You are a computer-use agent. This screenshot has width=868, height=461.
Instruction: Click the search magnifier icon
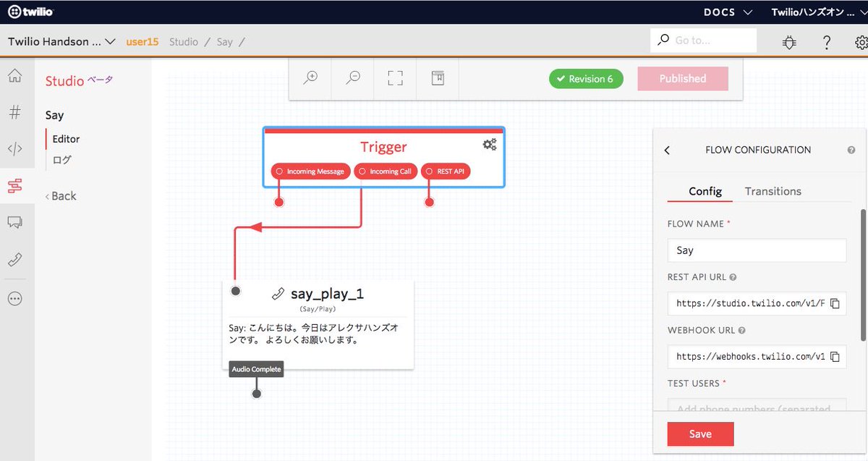[663, 41]
